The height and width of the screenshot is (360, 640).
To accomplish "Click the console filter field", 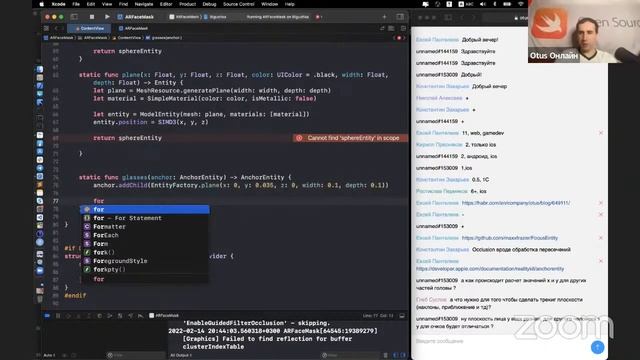I will tap(351, 355).
